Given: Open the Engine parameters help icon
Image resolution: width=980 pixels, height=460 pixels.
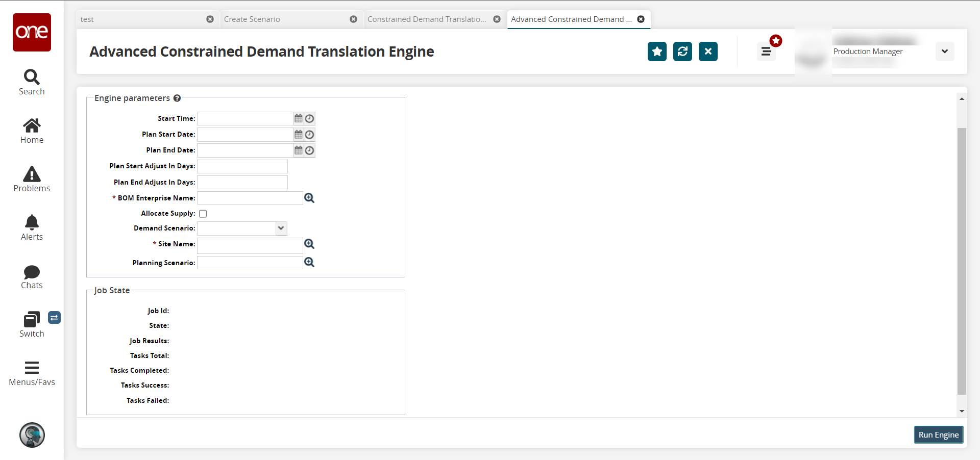Looking at the screenshot, I should point(177,98).
